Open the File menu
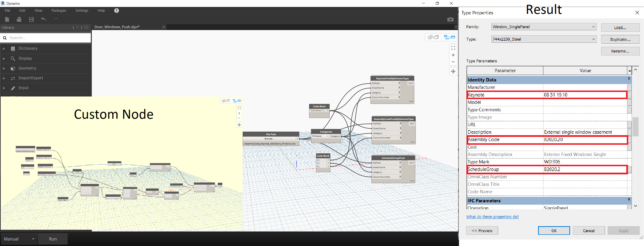 7,11
